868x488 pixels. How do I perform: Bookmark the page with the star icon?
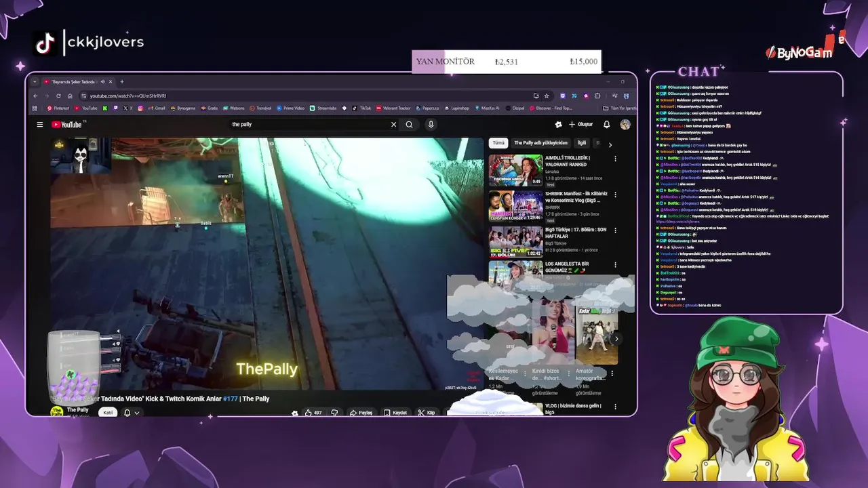pos(547,96)
